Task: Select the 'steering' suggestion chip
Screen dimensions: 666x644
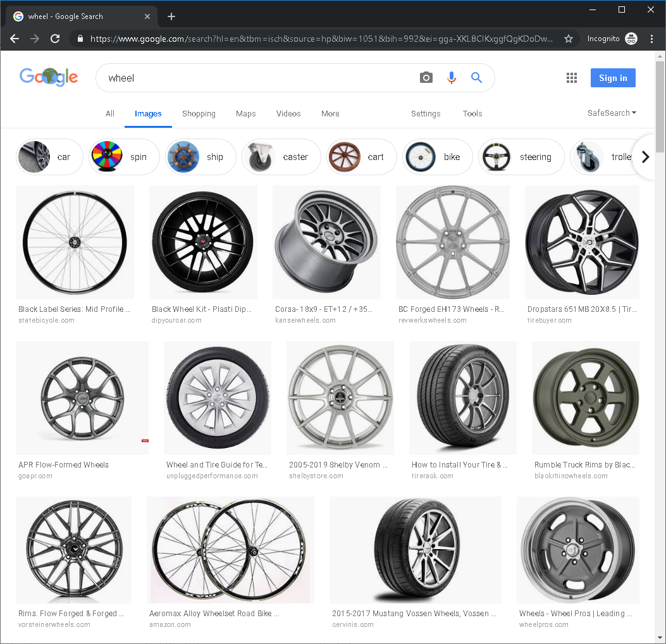Action: [521, 156]
